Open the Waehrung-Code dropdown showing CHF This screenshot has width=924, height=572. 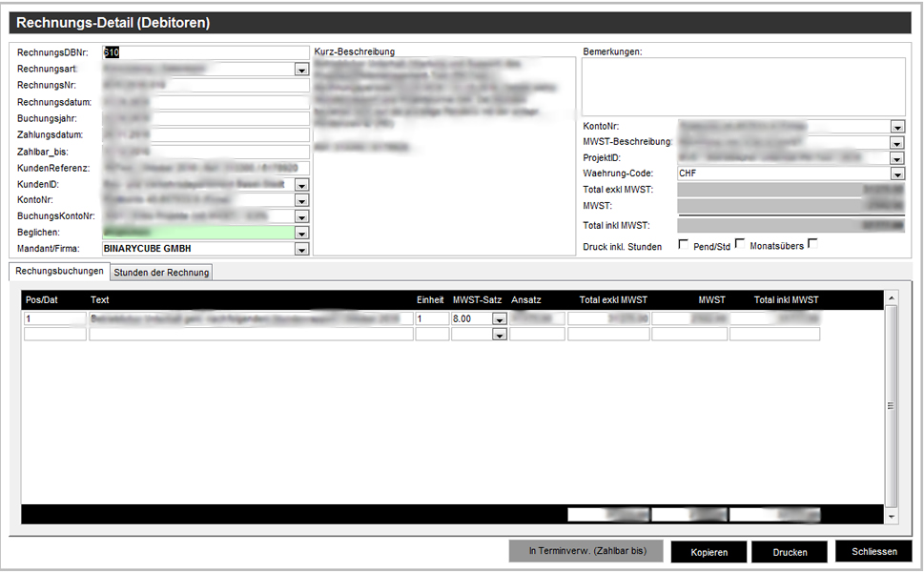pyautogui.click(x=897, y=174)
